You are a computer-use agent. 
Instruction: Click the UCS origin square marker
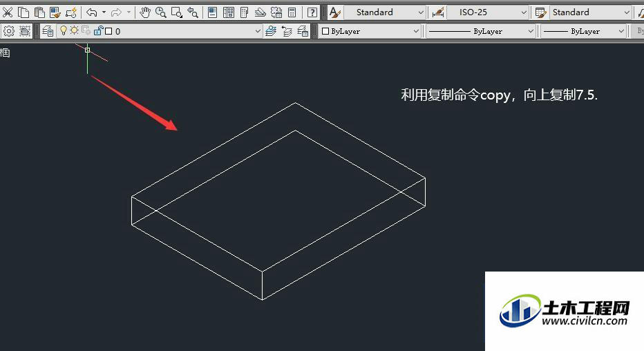pos(88,50)
